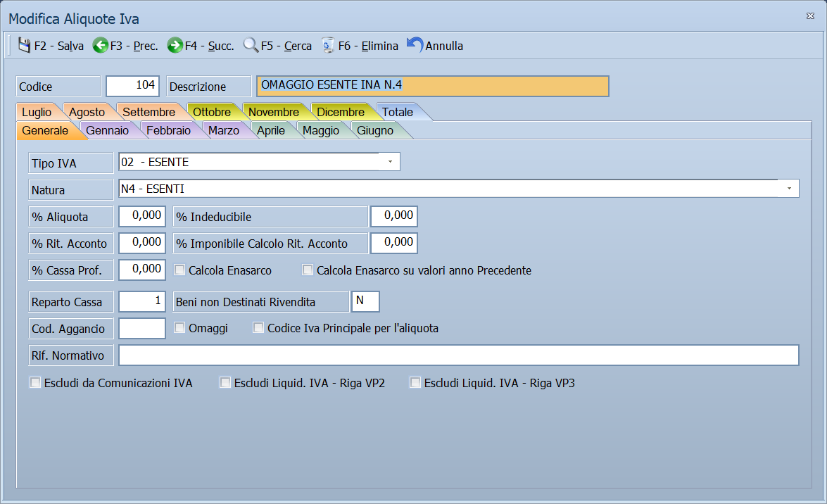Click the Rif. Normativo text field
The image size is (827, 504).
tap(459, 355)
